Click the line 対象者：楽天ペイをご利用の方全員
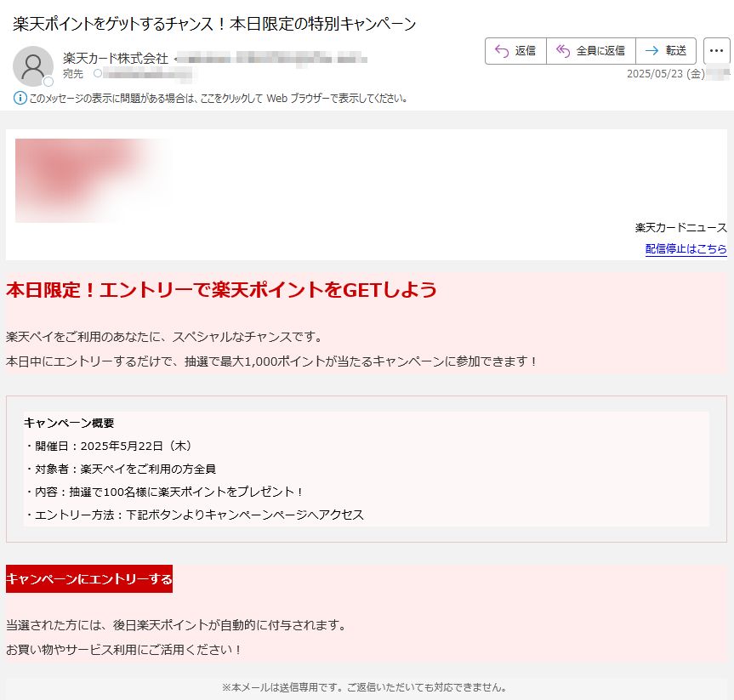734x700 pixels. (120, 469)
